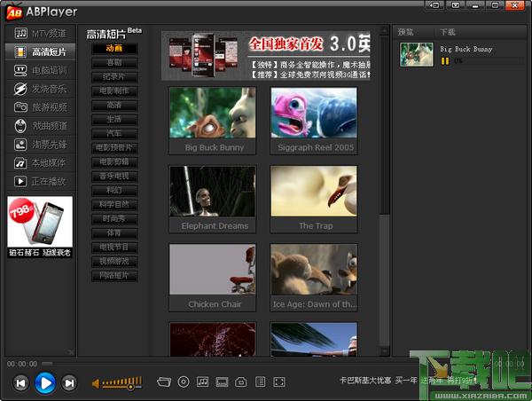
Task: Take a snapshot with the camera icon
Action: coord(241,382)
